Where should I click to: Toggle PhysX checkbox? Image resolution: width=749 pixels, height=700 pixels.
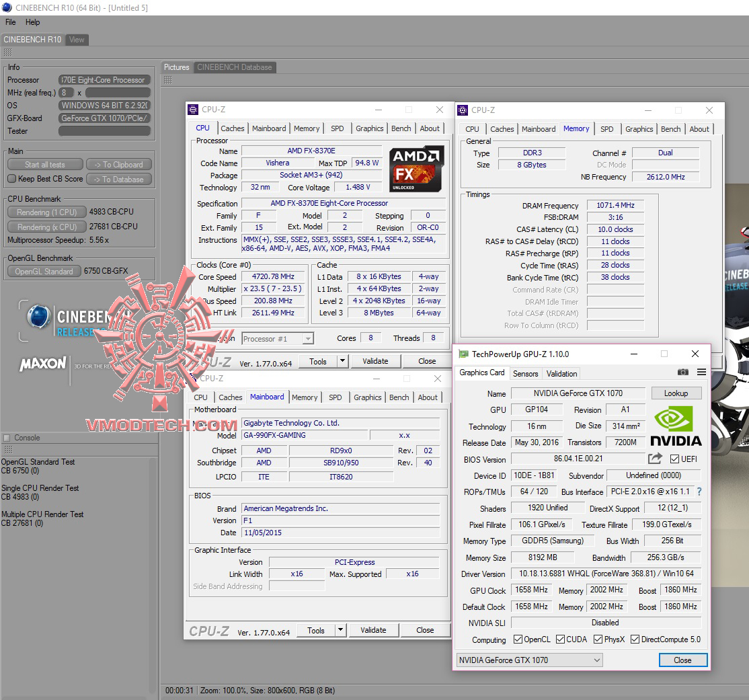[x=598, y=639]
